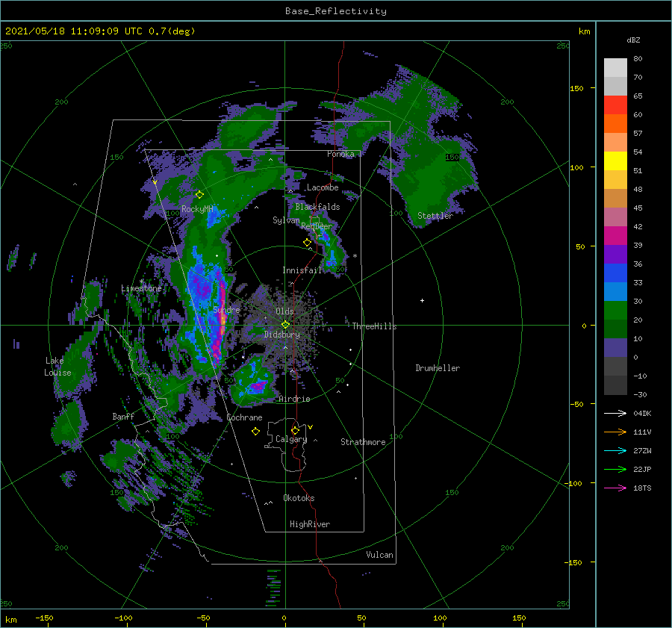Select the light blue 30-33 dBZ swatch
Image resolution: width=672 pixels, height=628 pixels.
coord(615,291)
